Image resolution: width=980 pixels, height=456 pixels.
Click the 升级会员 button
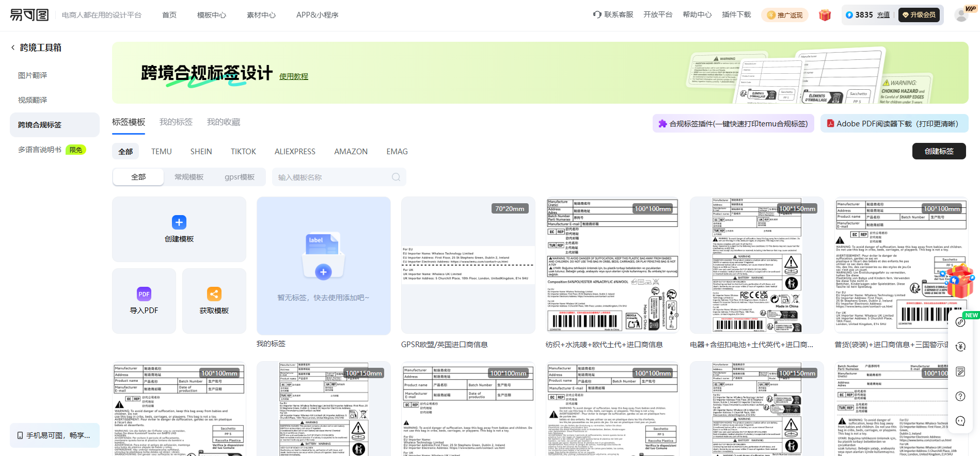[x=919, y=15]
